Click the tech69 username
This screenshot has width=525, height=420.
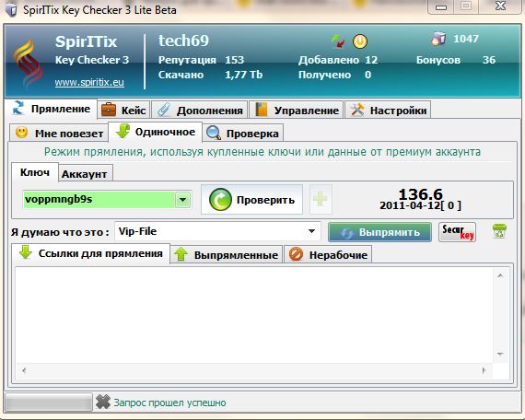(x=183, y=41)
